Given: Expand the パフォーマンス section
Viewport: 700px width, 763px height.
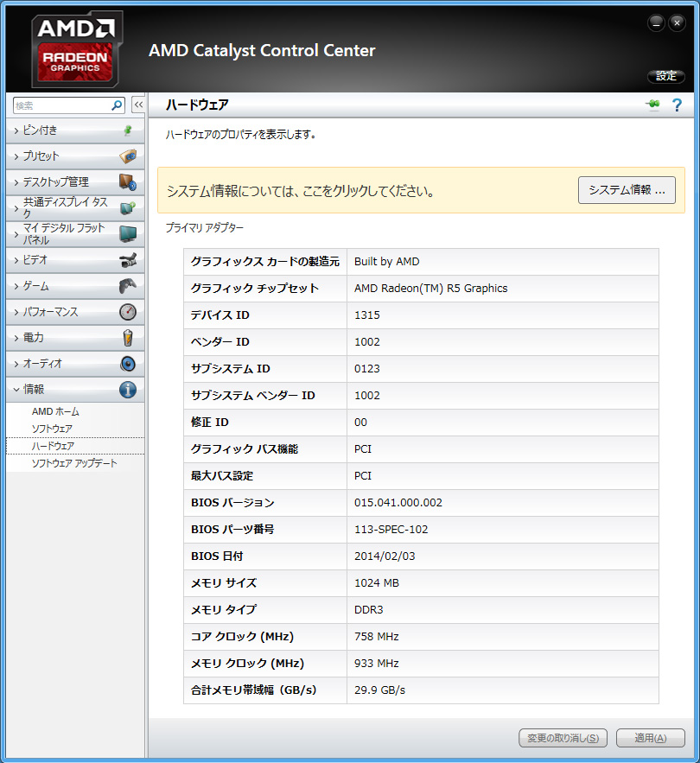Looking at the screenshot, I should pos(75,312).
